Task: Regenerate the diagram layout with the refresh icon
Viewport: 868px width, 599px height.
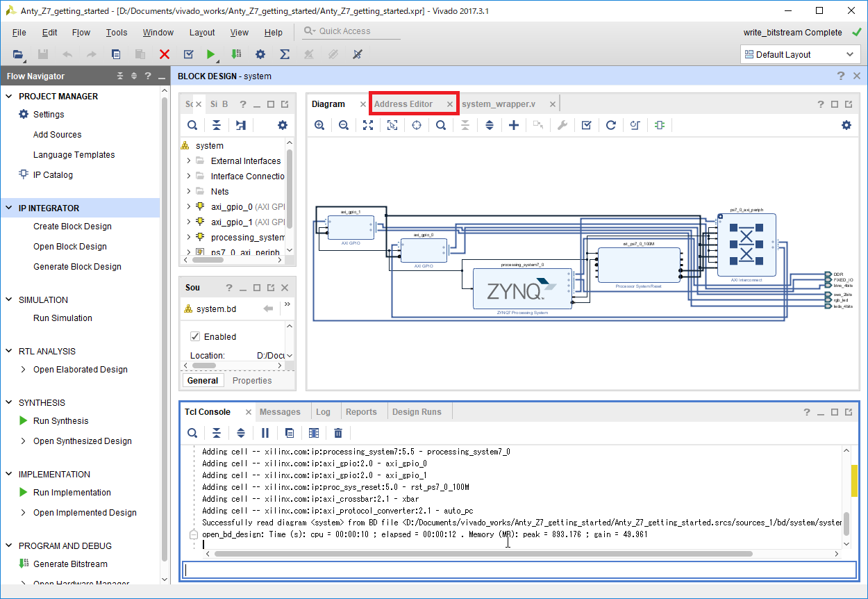Action: click(x=611, y=125)
